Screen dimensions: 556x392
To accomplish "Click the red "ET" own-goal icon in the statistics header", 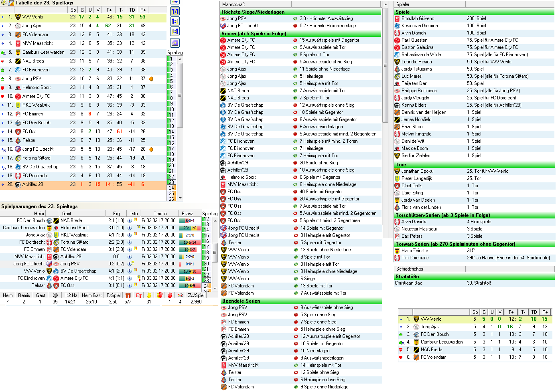I will [x=138, y=295].
